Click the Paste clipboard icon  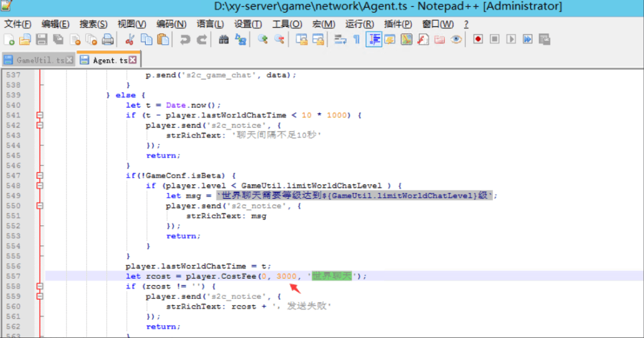point(163,40)
